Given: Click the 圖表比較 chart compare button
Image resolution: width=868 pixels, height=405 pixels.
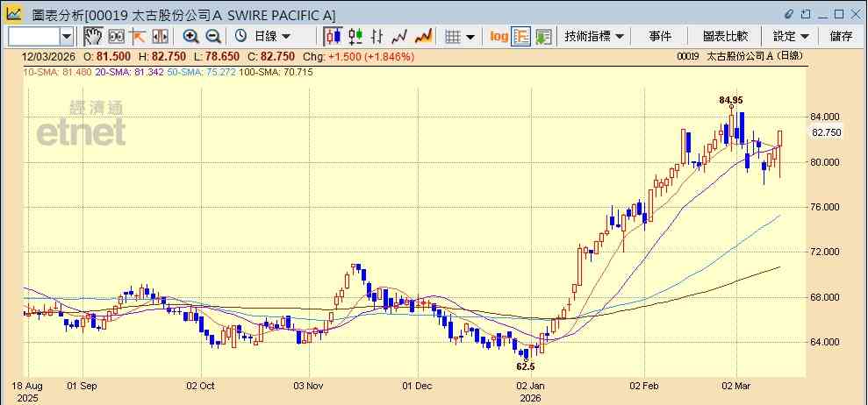Looking at the screenshot, I should 725,37.
